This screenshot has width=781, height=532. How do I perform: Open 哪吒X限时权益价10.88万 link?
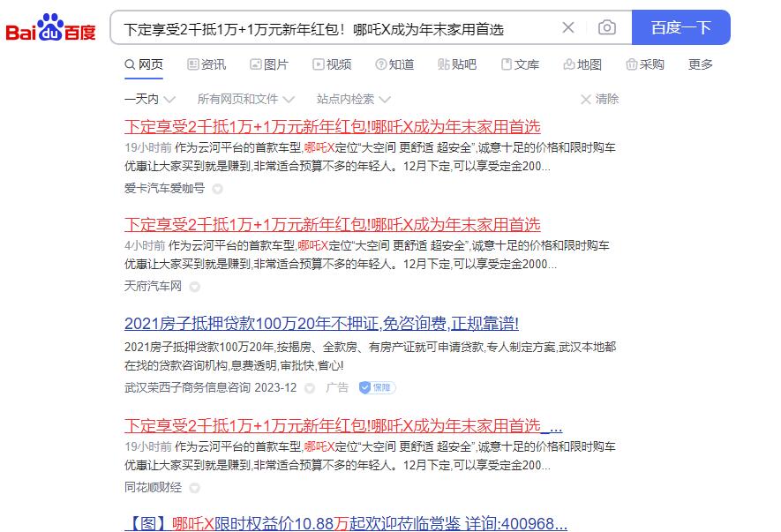pos(346,523)
